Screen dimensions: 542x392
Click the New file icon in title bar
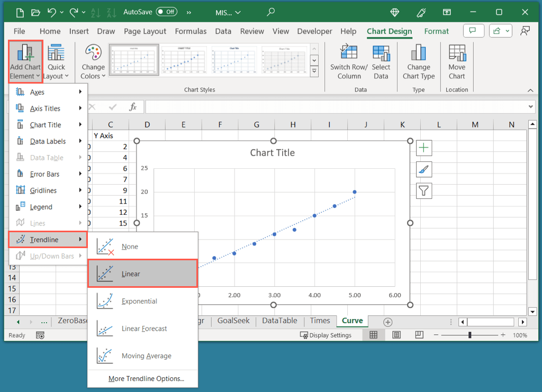pos(20,13)
